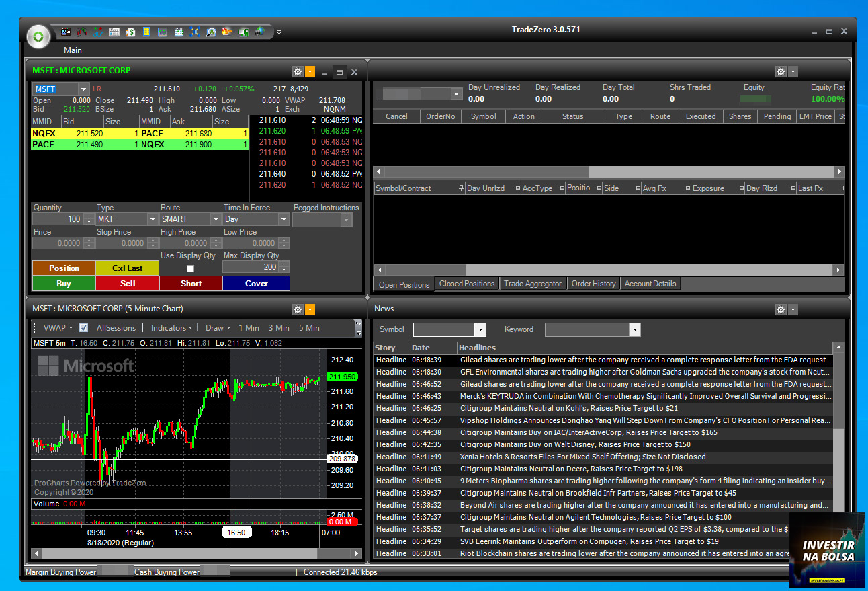Switch to Closed Positions tab
868x591 pixels.
(467, 284)
